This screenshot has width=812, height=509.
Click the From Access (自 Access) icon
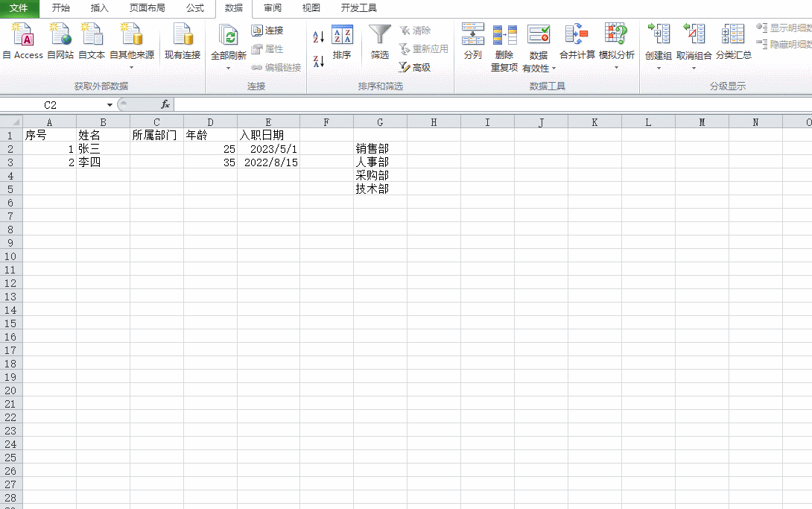pyautogui.click(x=23, y=36)
